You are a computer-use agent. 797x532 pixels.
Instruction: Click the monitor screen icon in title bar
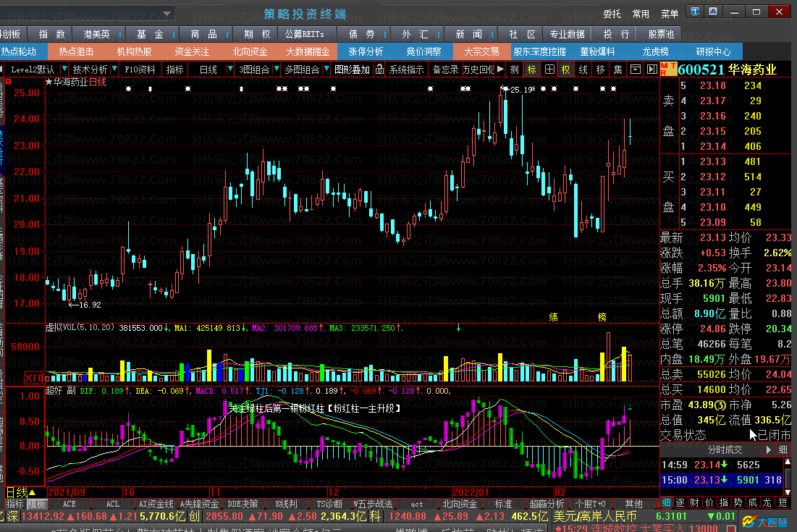695,12
